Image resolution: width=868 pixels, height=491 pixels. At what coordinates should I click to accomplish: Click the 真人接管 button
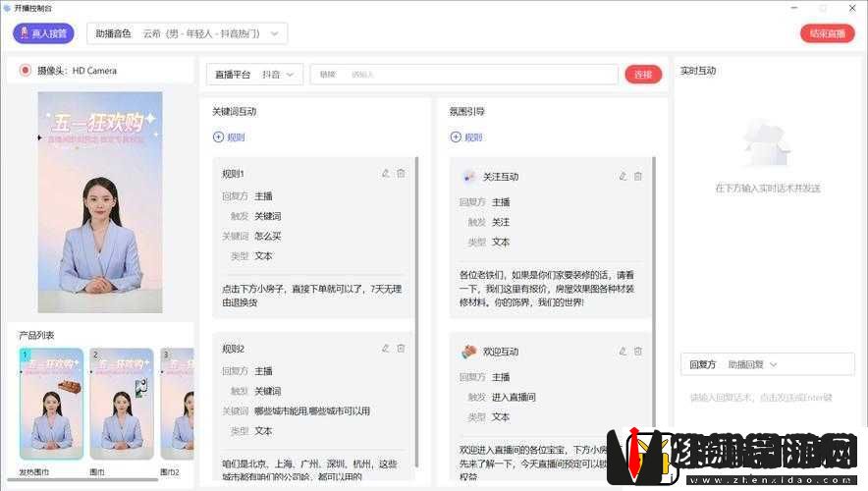tap(43, 33)
